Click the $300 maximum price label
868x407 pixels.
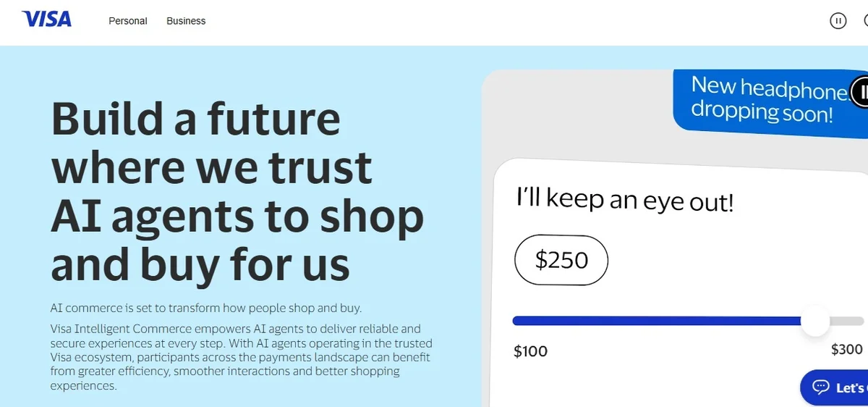[846, 350]
